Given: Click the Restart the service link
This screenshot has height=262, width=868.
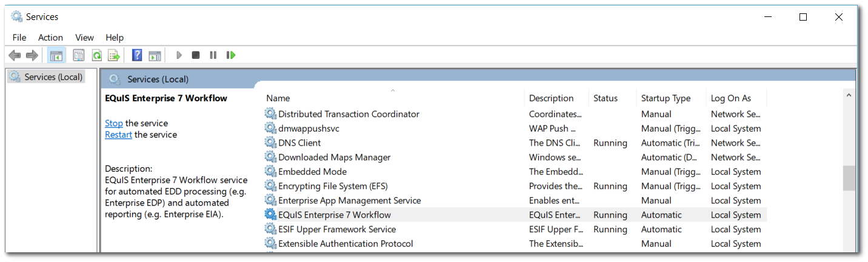Looking at the screenshot, I should [118, 135].
